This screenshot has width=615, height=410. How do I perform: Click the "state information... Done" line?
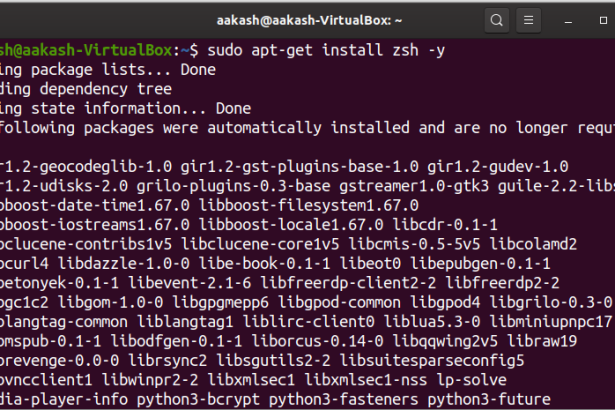(x=121, y=108)
